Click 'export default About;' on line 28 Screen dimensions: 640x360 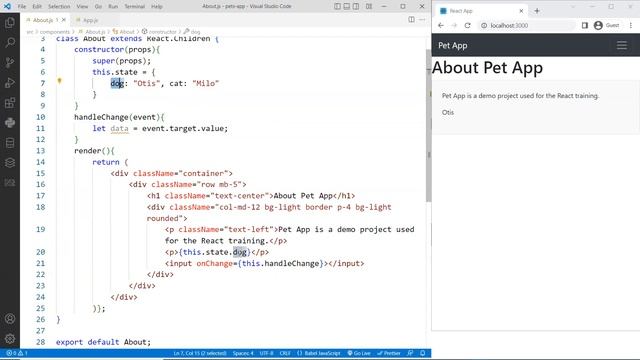[103, 342]
